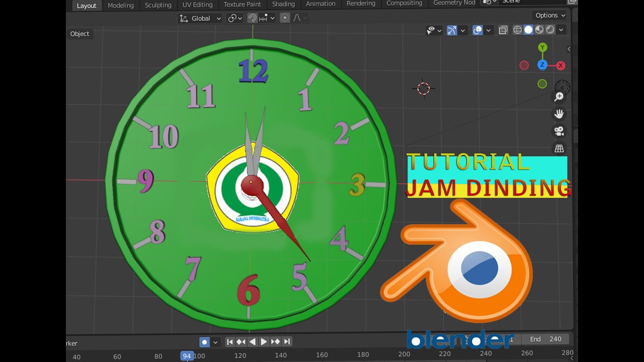Expand the object visibility eye dropdown
This screenshot has height=362, width=644.
tap(434, 30)
